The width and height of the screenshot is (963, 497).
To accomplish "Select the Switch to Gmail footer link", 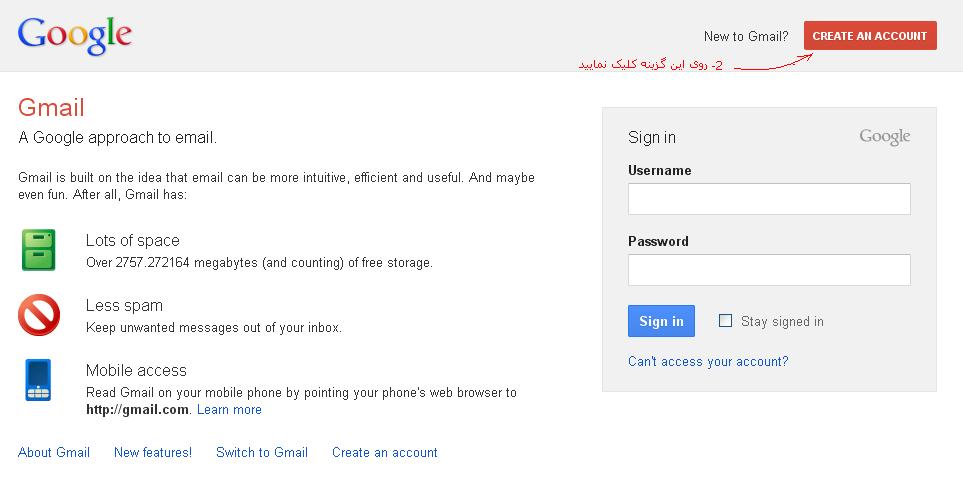I will (262, 453).
